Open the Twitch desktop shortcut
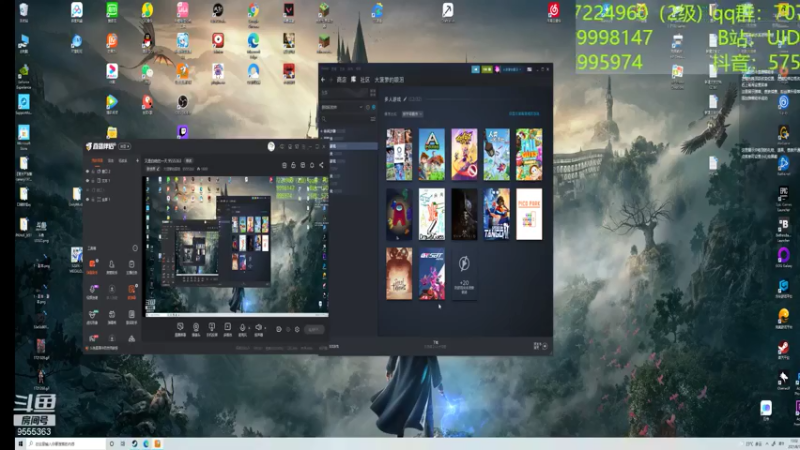800x450 pixels. tap(183, 132)
